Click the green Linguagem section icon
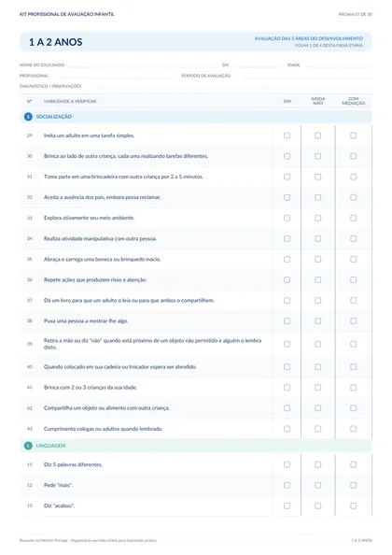The height and width of the screenshot is (555, 392). click(28, 446)
